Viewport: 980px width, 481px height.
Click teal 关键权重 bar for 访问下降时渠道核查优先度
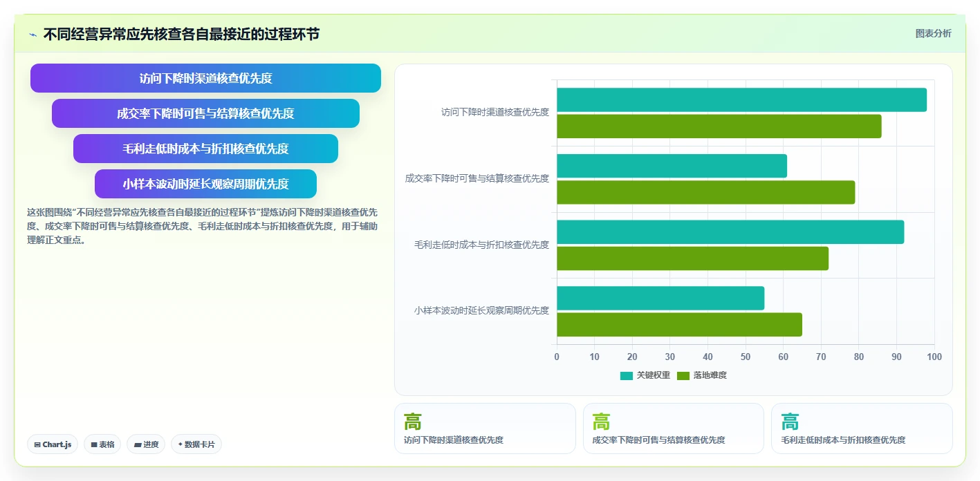(741, 100)
